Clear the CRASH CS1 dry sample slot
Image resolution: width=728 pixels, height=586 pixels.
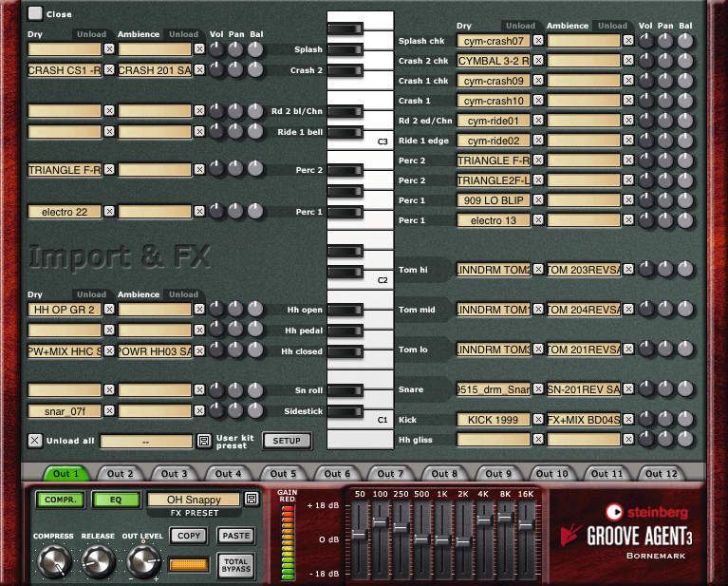tap(109, 69)
